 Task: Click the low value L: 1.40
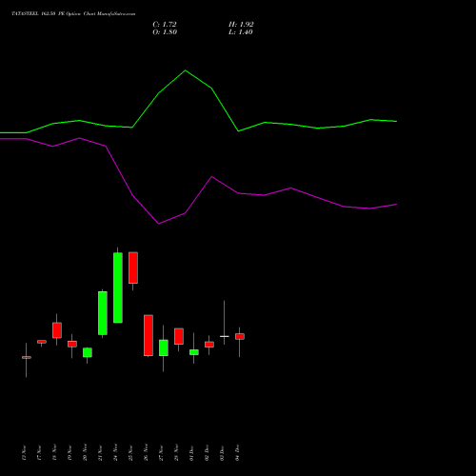pos(241,32)
